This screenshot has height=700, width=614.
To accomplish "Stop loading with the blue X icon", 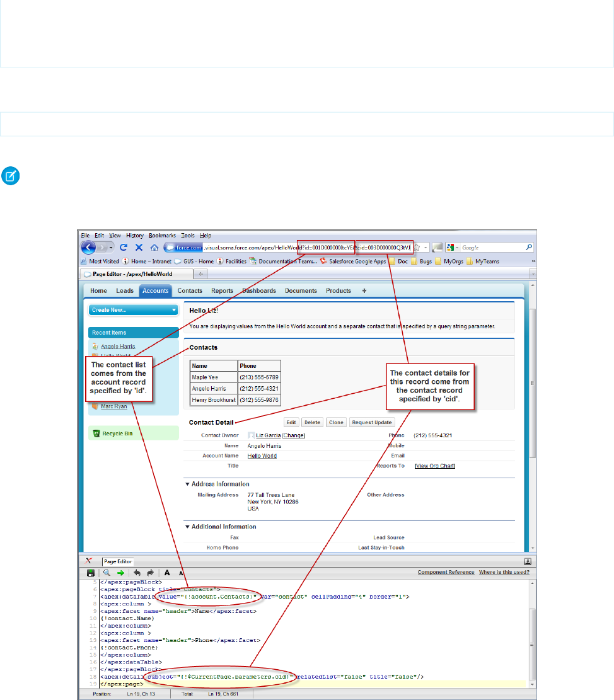I will pyautogui.click(x=139, y=247).
